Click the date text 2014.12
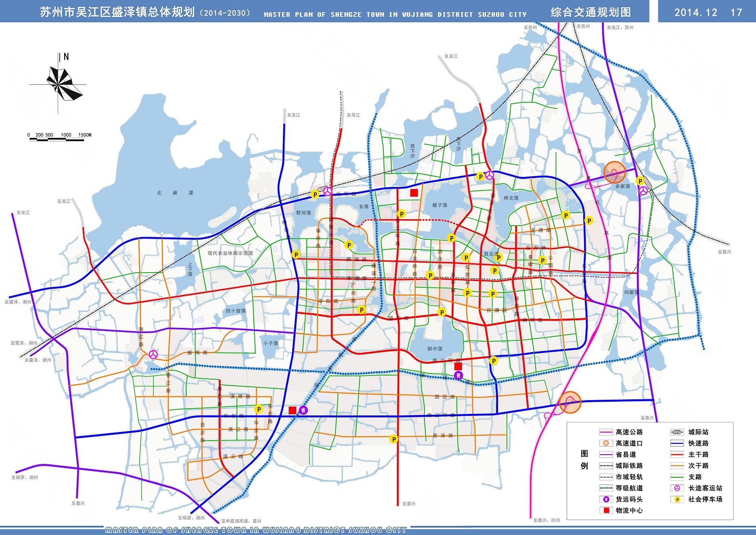756x535 pixels. [x=696, y=13]
